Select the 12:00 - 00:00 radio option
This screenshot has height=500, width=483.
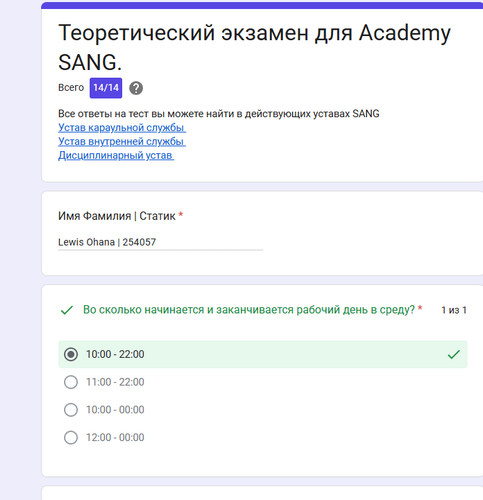[71, 437]
